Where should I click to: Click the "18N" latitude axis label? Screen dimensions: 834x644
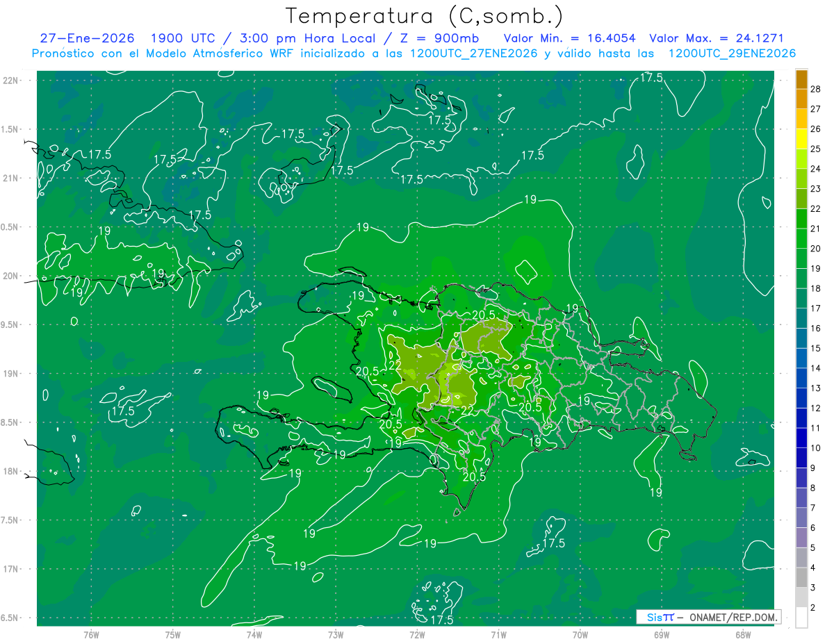click(11, 471)
